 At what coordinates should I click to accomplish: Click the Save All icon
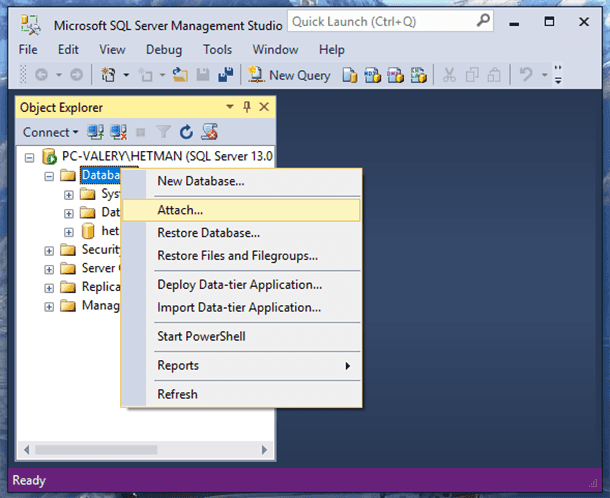tap(226, 75)
